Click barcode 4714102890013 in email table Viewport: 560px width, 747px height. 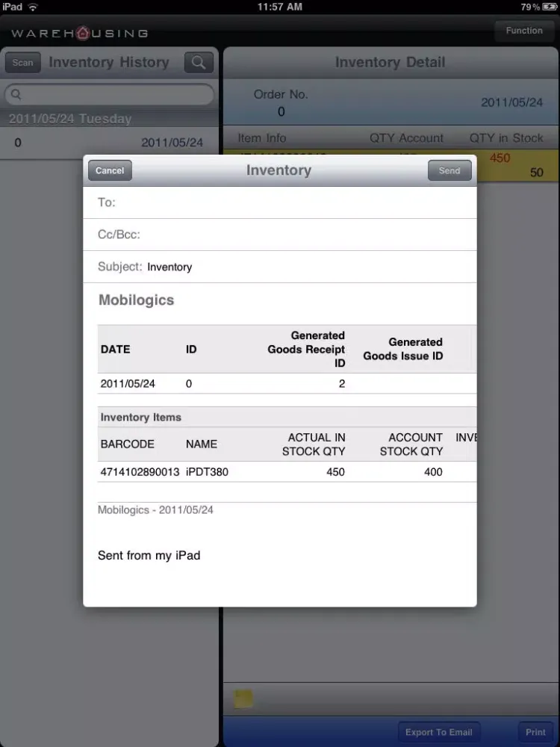[140, 471]
